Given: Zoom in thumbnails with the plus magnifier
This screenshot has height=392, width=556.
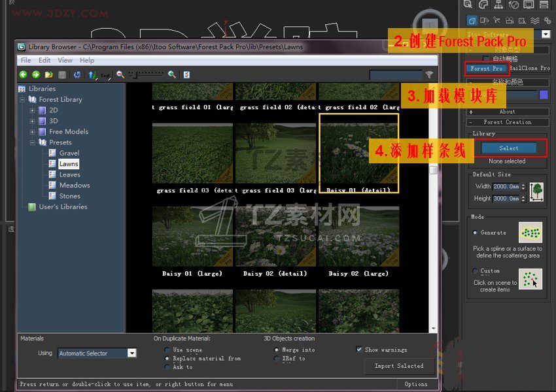Looking at the screenshot, I should (172, 74).
